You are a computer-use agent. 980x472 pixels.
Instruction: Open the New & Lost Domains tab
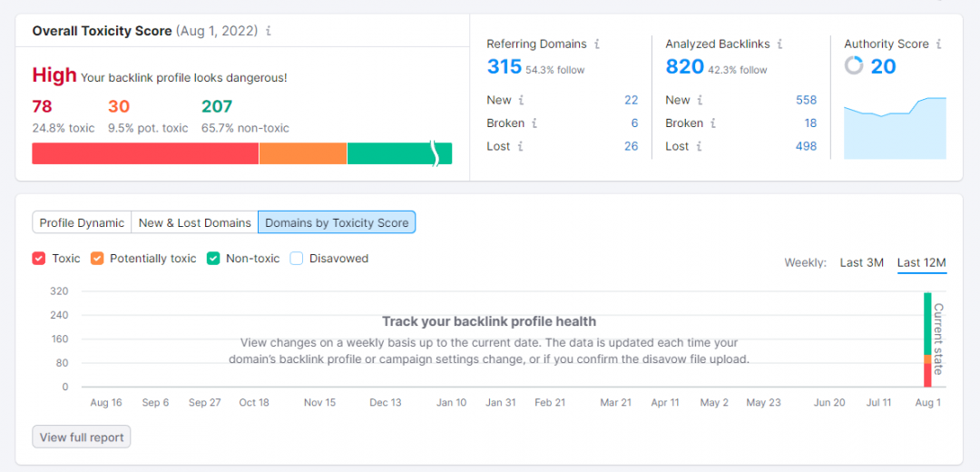(194, 222)
